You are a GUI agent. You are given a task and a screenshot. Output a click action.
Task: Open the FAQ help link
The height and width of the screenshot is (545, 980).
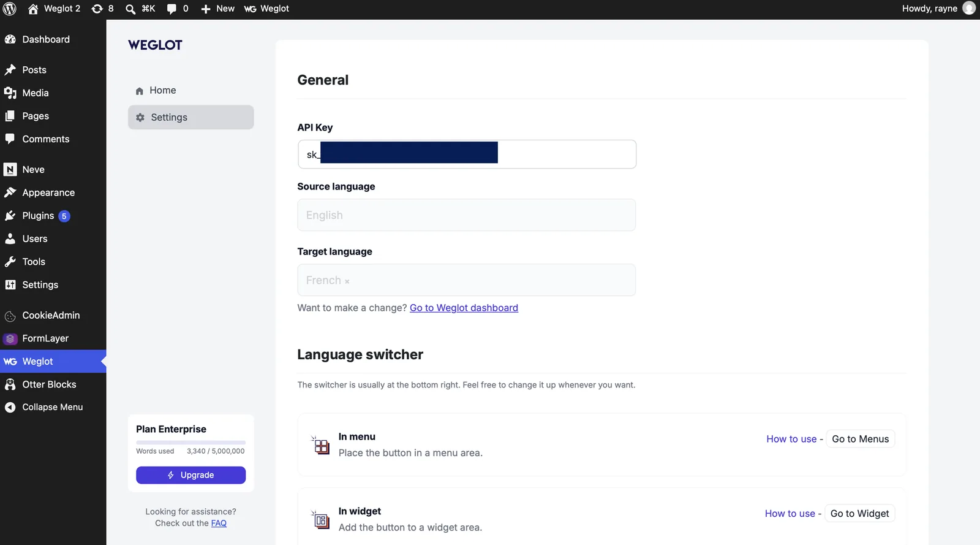click(219, 524)
